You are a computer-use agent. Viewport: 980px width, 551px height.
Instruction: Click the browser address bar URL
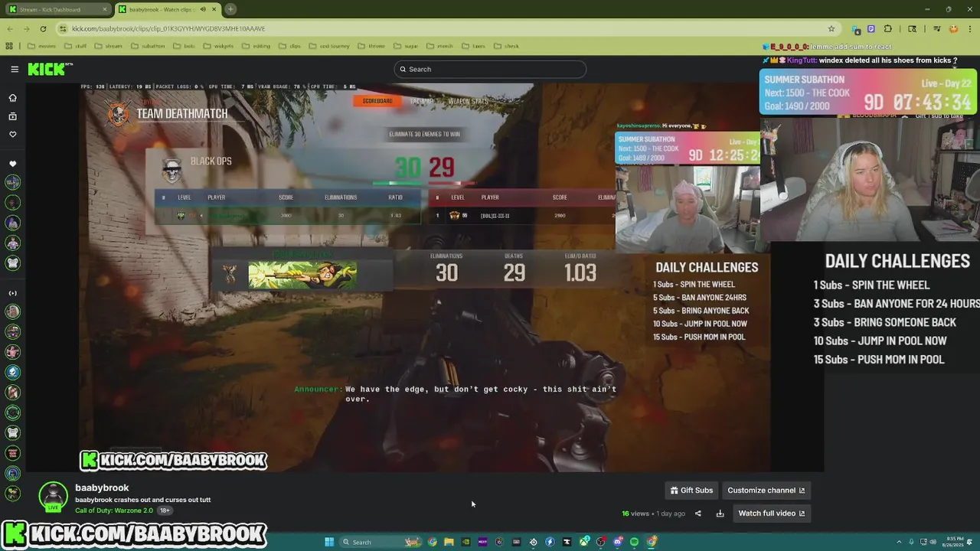click(x=168, y=28)
